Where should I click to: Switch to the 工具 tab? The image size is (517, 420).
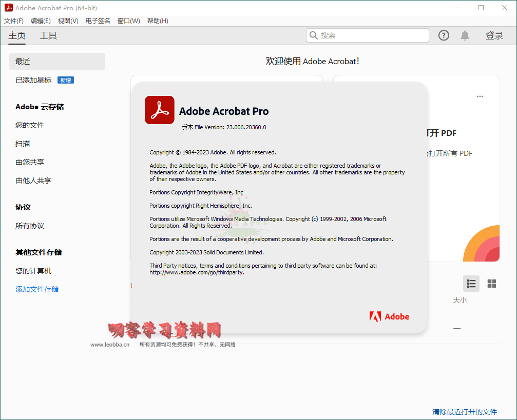pyautogui.click(x=48, y=35)
